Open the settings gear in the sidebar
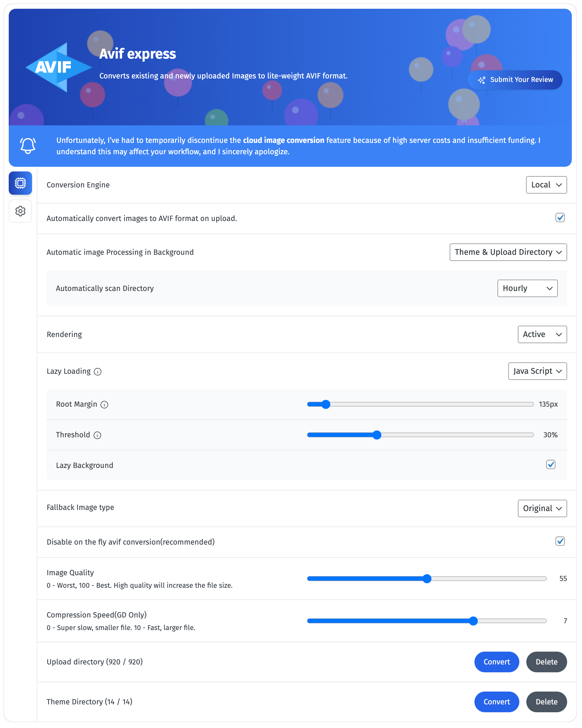This screenshot has width=582, height=728. [x=20, y=211]
